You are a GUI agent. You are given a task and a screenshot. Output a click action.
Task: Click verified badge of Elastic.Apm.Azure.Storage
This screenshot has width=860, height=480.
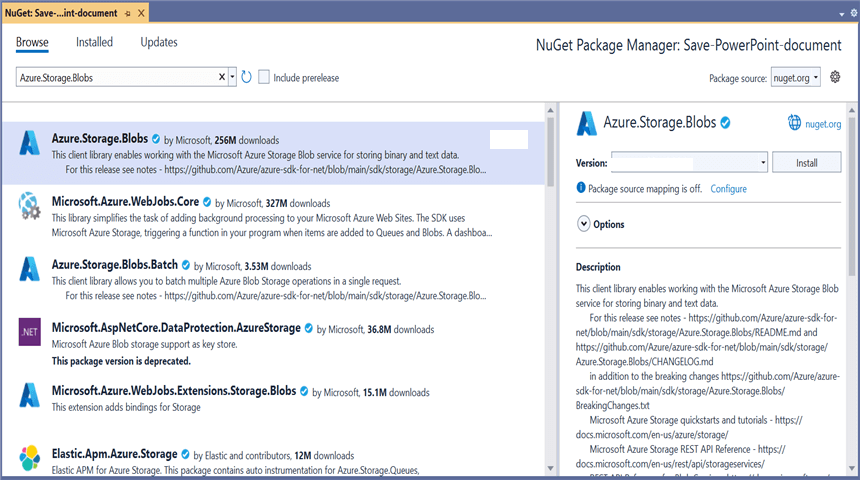[x=185, y=454]
